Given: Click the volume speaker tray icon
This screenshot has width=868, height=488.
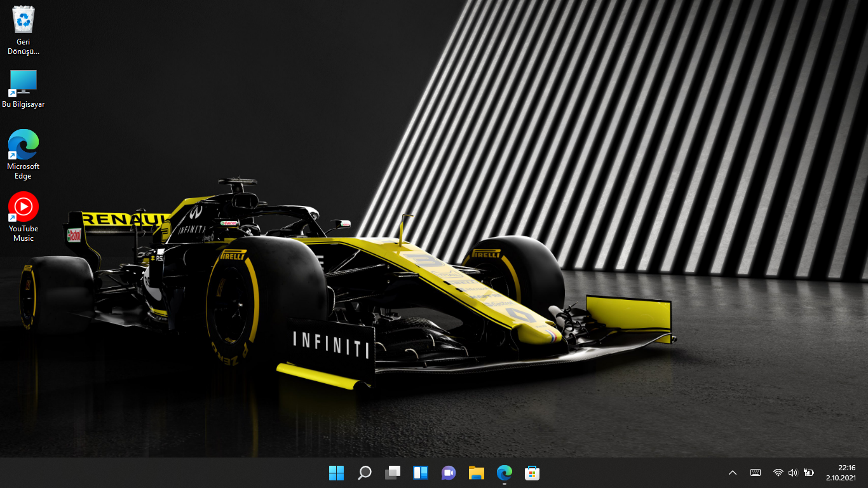Looking at the screenshot, I should pos(793,473).
